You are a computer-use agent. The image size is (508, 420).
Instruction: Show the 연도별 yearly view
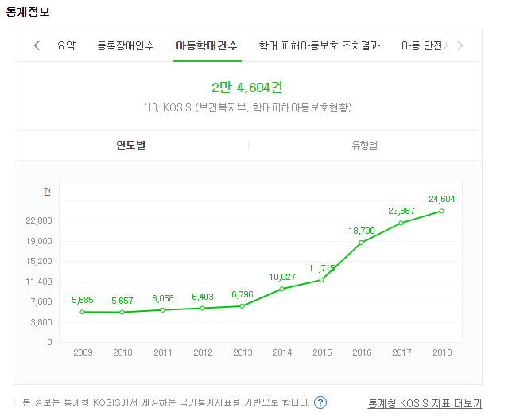pos(131,146)
